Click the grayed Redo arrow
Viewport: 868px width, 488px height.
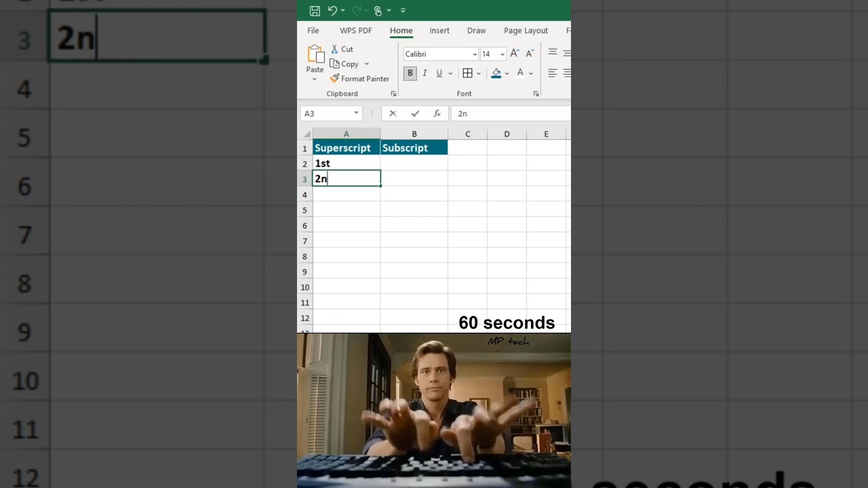click(x=355, y=10)
